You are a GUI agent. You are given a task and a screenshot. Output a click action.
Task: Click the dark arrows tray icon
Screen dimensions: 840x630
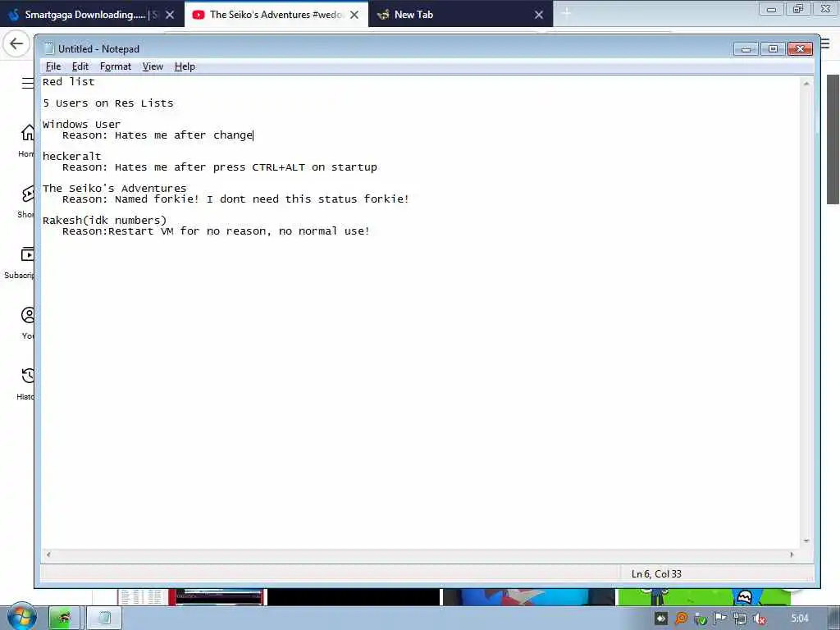(x=661, y=619)
